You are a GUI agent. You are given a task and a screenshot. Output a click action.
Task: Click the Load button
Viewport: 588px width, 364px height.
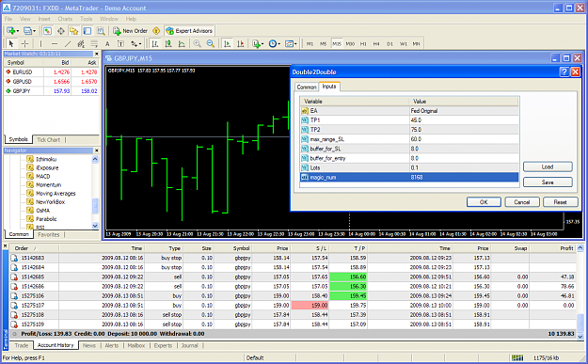pos(548,166)
